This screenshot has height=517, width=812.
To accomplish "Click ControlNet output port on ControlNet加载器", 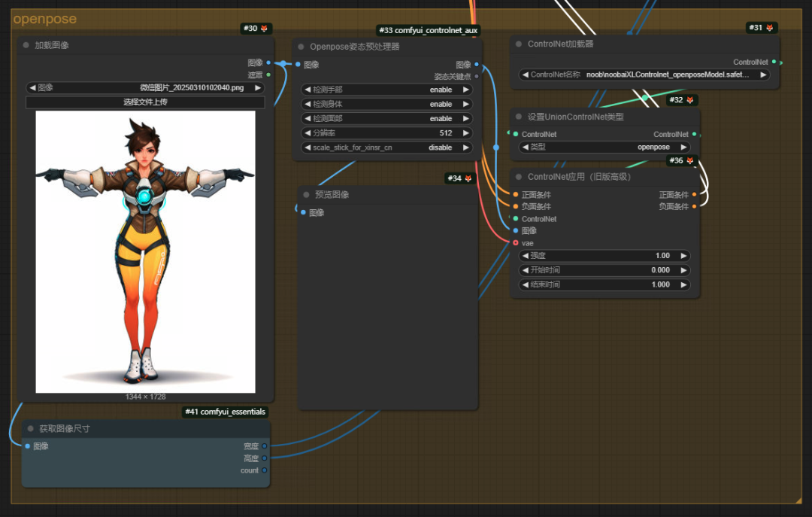I will coord(774,62).
